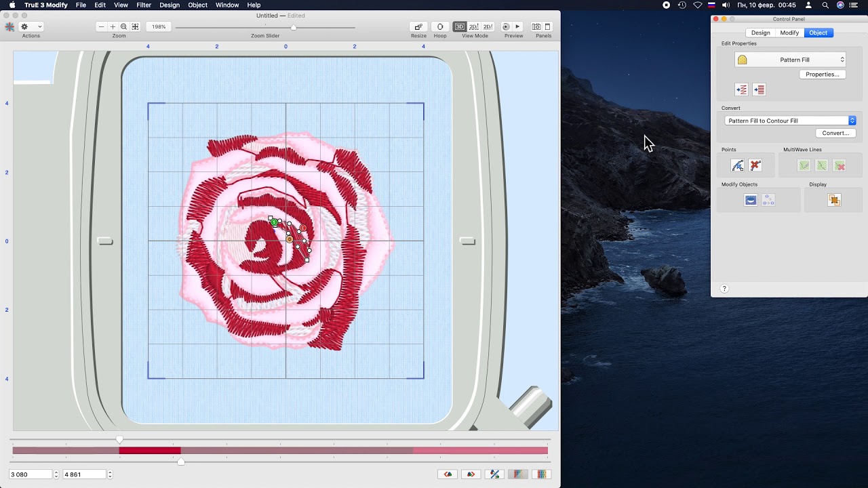Viewport: 868px width, 488px height.
Task: Open the Actions gear dropdown
Action: click(31, 26)
